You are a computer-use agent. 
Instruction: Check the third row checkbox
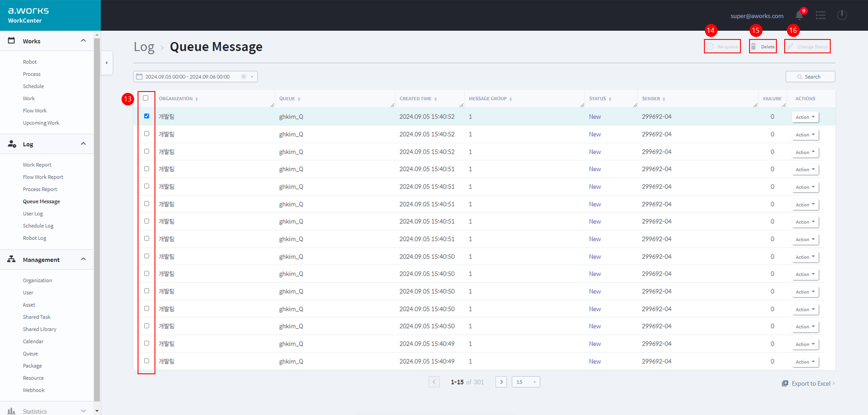tap(147, 151)
